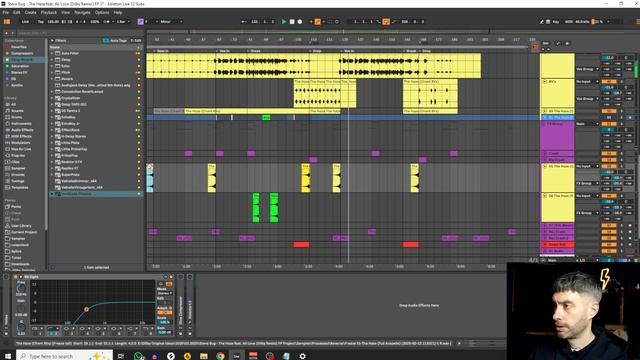Select the Compressors collection
The image size is (640, 360).
click(x=22, y=53)
